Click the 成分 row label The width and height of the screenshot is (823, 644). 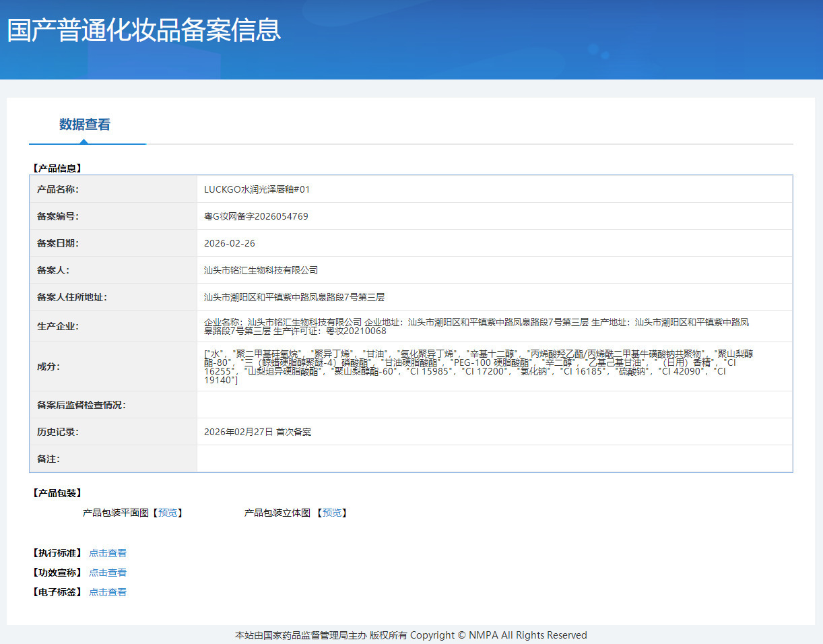coord(48,366)
